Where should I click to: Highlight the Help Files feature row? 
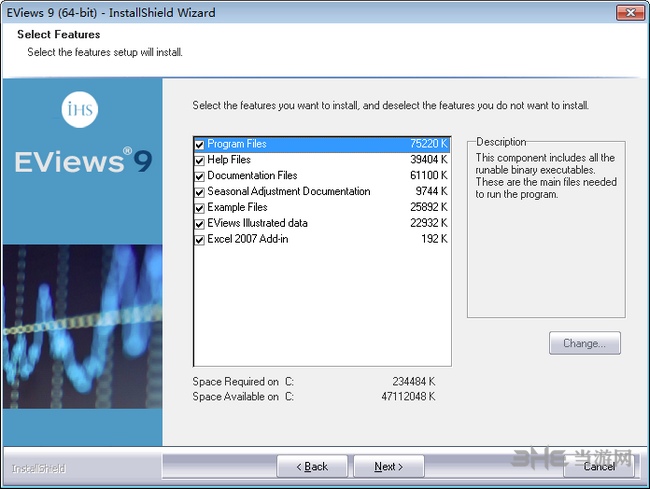point(229,160)
